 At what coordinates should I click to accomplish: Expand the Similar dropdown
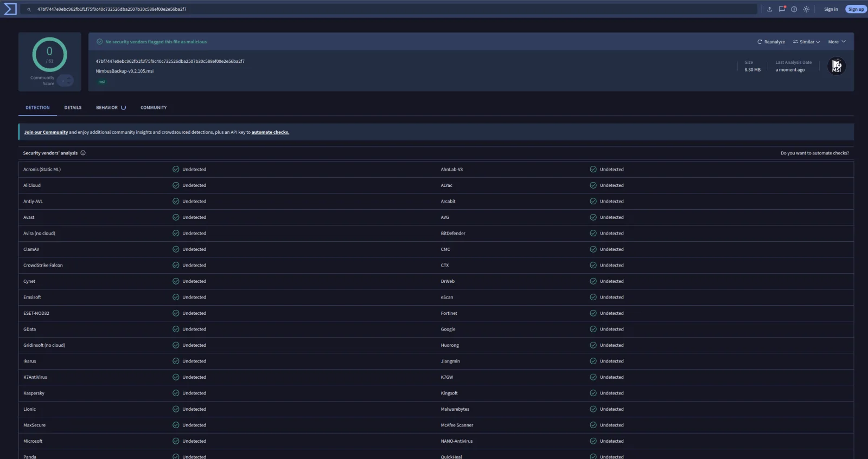[x=806, y=42]
